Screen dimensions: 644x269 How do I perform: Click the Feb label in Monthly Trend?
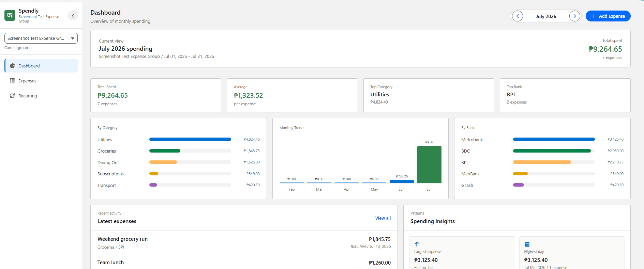292,189
